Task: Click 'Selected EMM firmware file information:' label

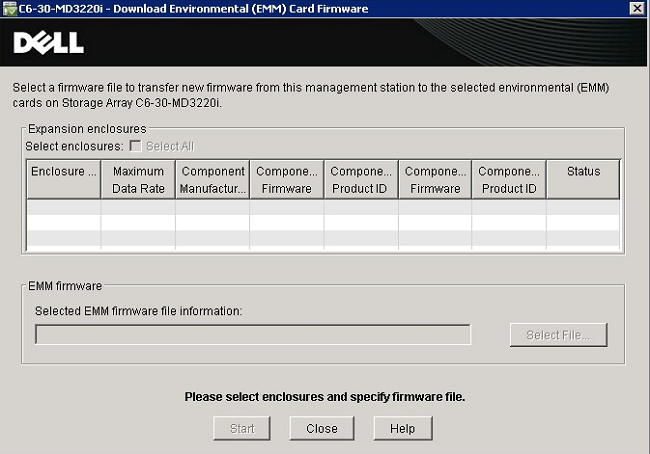Action: point(138,311)
